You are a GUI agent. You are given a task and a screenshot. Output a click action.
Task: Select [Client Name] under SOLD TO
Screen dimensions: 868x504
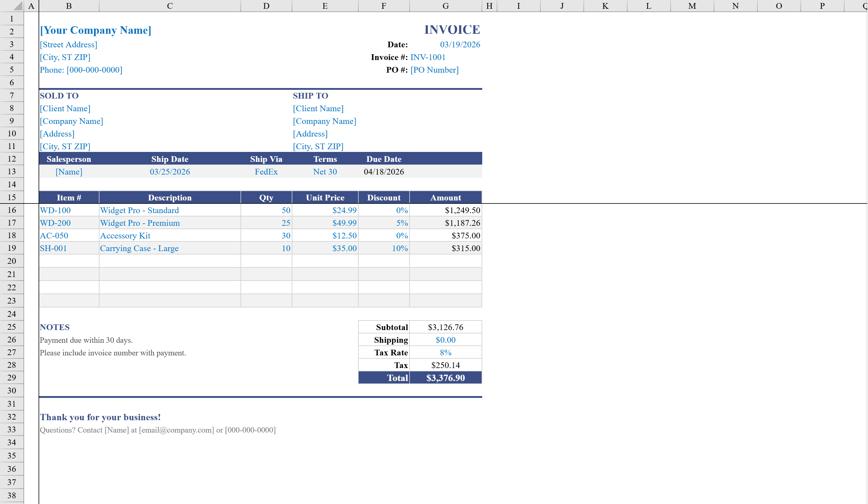65,109
